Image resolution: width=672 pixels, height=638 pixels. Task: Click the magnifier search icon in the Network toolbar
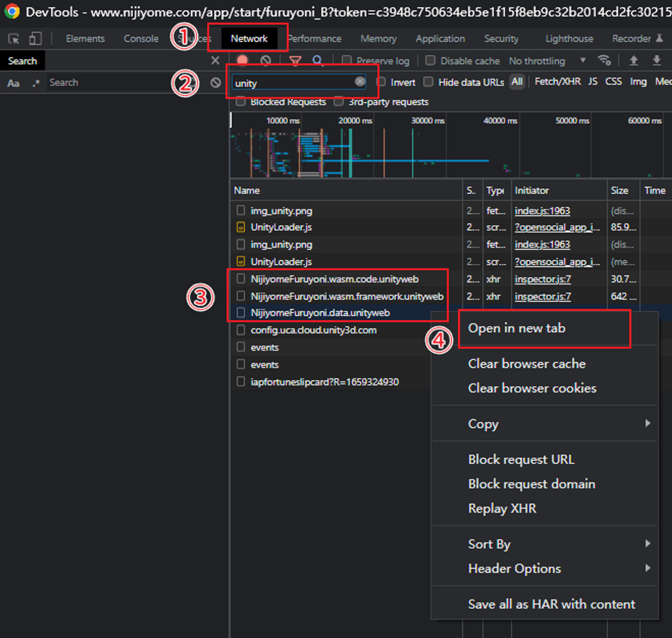(317, 60)
